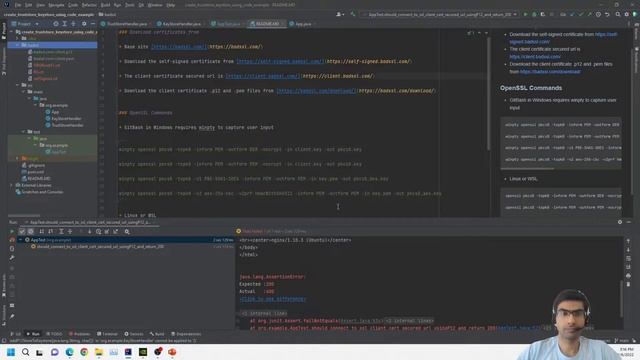
Task: Open the Dependencies tool window tab
Action: pyautogui.click(x=186, y=334)
